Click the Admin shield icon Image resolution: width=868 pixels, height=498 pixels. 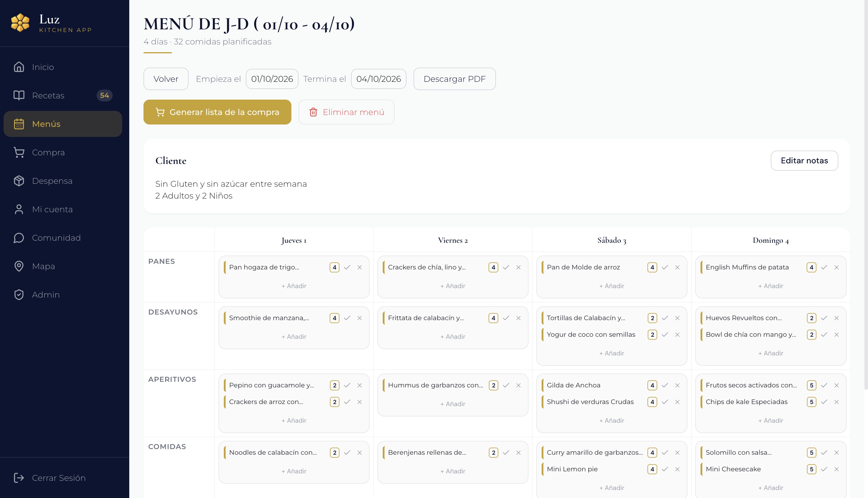click(x=19, y=294)
